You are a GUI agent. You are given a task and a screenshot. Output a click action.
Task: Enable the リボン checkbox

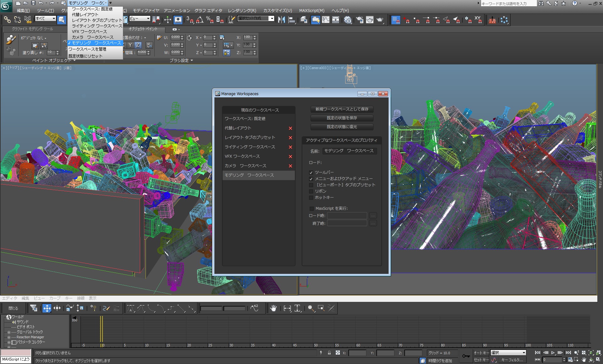(311, 191)
